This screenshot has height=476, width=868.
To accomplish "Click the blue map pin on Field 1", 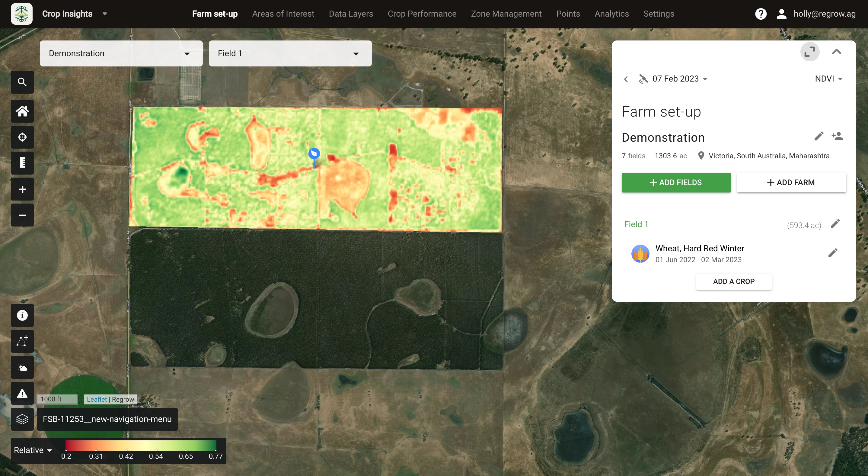I will click(x=314, y=153).
